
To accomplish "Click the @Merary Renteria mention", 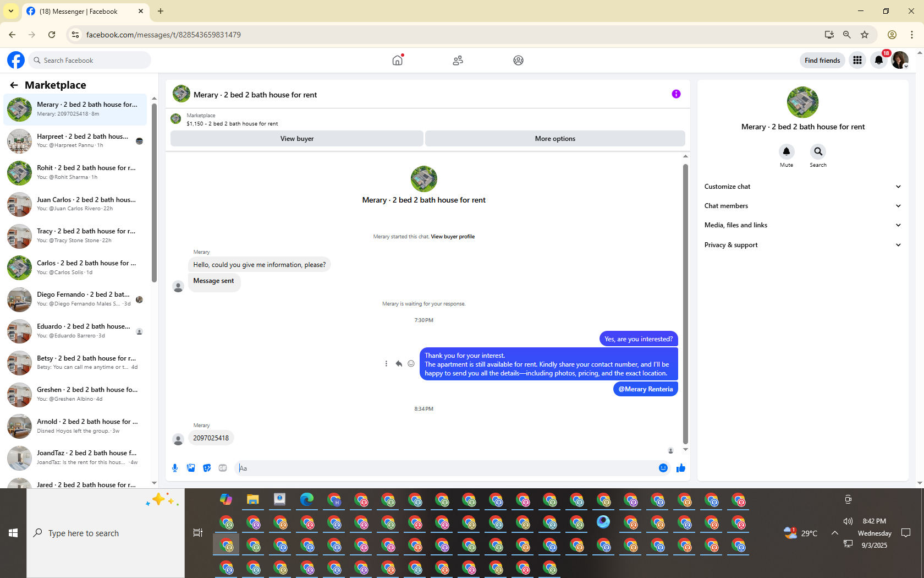I will (646, 389).
